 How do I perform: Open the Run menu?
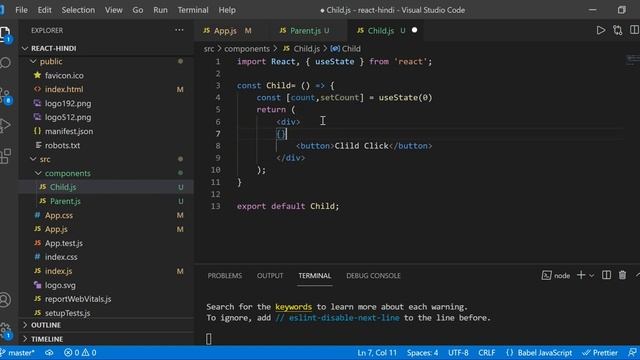coord(160,10)
